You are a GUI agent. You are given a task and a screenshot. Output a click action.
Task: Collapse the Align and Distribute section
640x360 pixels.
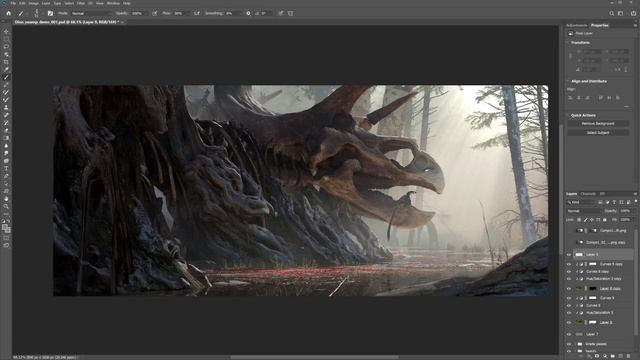tap(569, 81)
